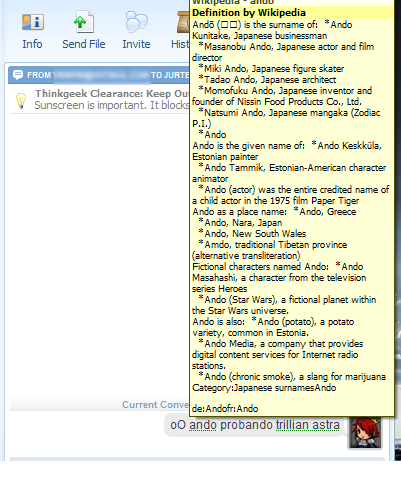Image resolution: width=401 pixels, height=480 pixels.
Task: Click the Ando (chronic smoke) slang entry
Action: pos(292,377)
